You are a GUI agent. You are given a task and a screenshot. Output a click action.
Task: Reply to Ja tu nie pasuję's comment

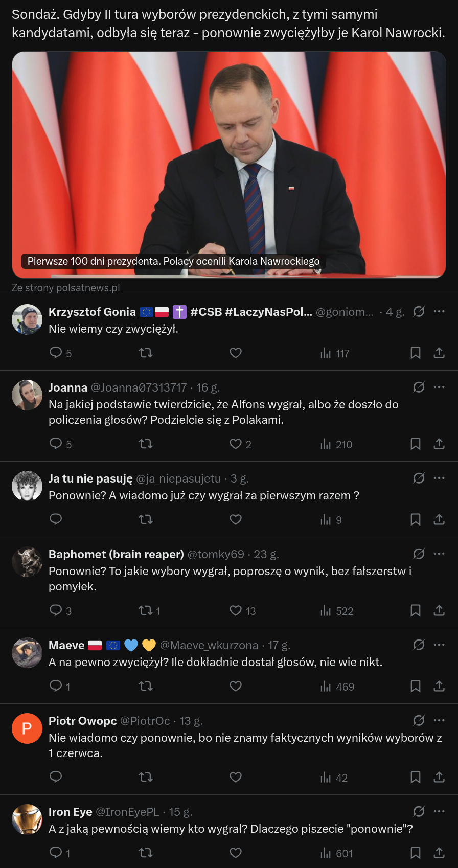point(56,519)
